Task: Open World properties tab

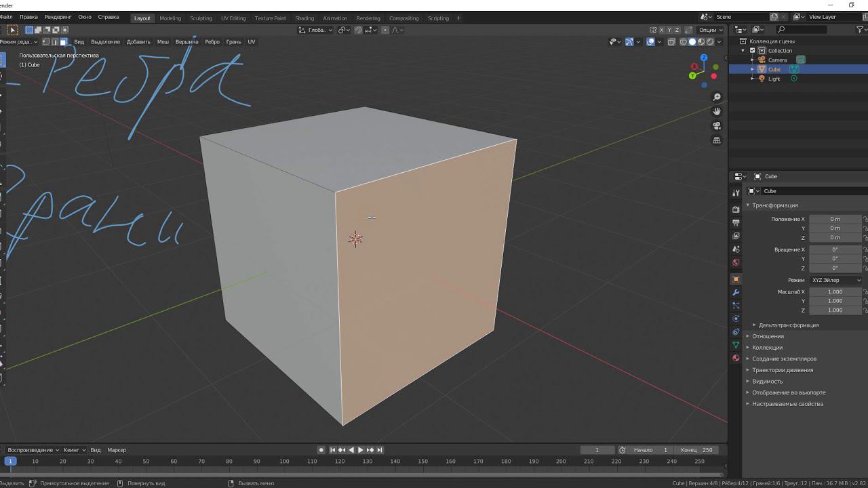Action: [x=736, y=262]
